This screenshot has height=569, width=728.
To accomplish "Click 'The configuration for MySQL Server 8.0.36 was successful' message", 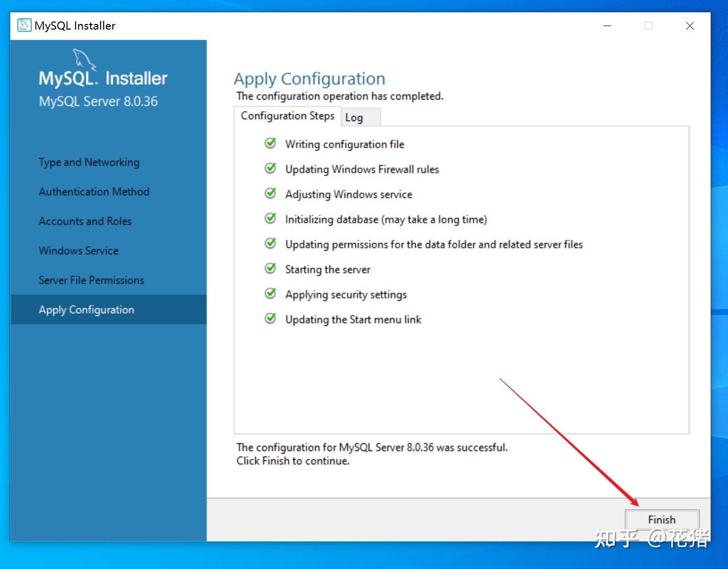I will point(372,447).
